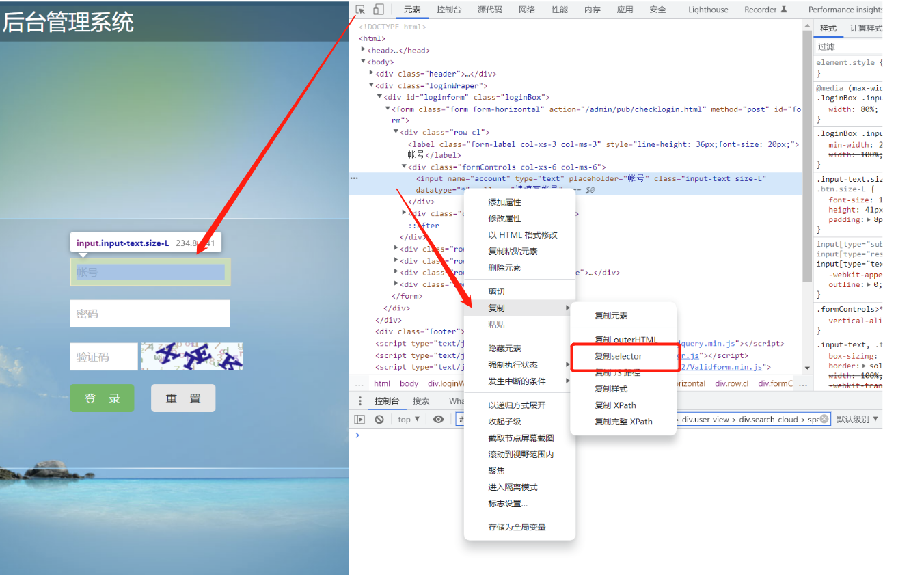Click the right breadcrumb overflow ellipsis
924x583 pixels.
click(804, 383)
